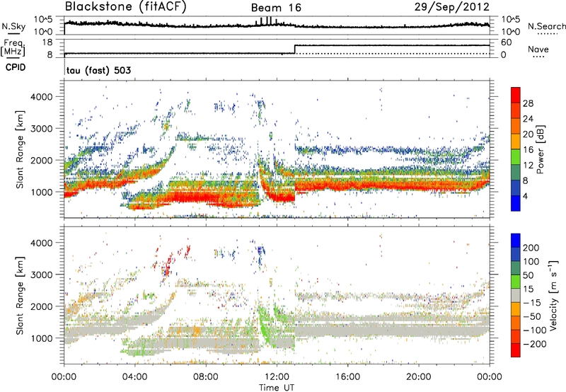Screen dimensions: 566x392
Task: Click the 'CPID' label
Action: (x=16, y=67)
